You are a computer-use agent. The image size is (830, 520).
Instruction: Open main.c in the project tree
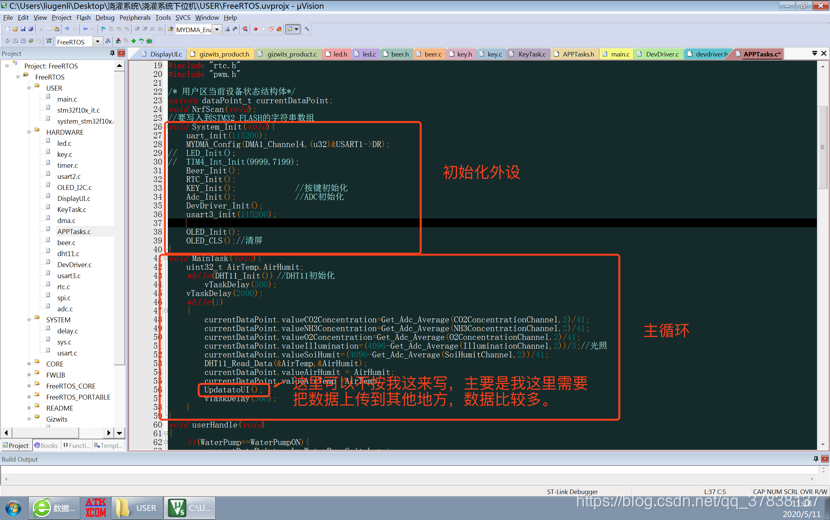pyautogui.click(x=67, y=99)
